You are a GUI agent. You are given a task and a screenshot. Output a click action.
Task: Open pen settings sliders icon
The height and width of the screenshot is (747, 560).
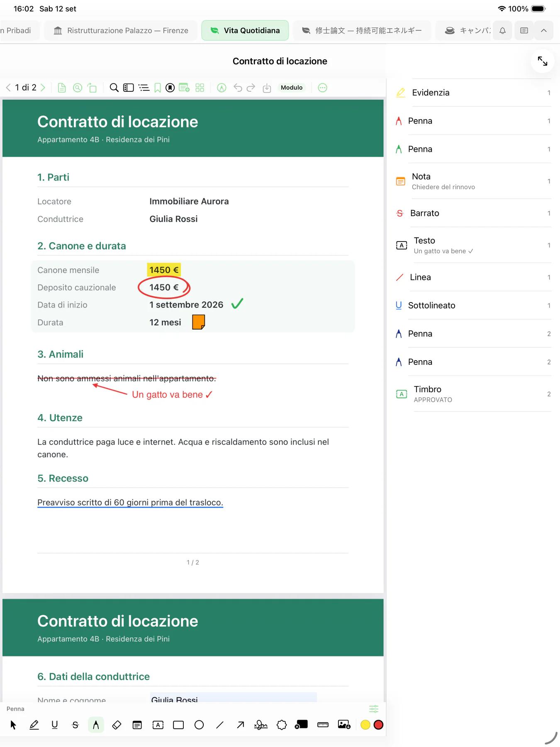pyautogui.click(x=374, y=708)
